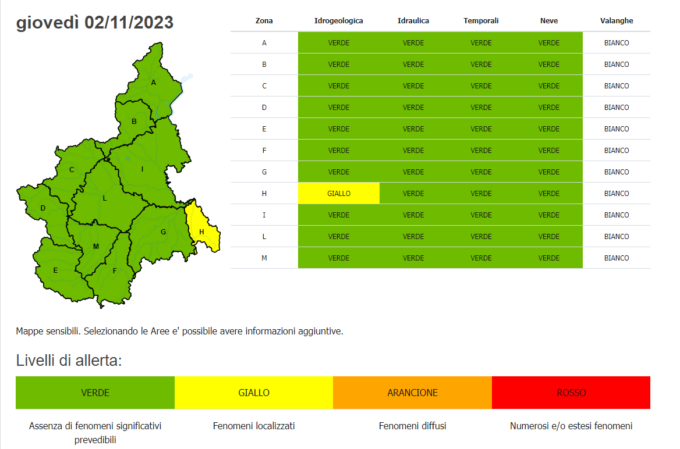Select zone L on the map
Viewport: 680px width, 449px height.
coord(104,198)
